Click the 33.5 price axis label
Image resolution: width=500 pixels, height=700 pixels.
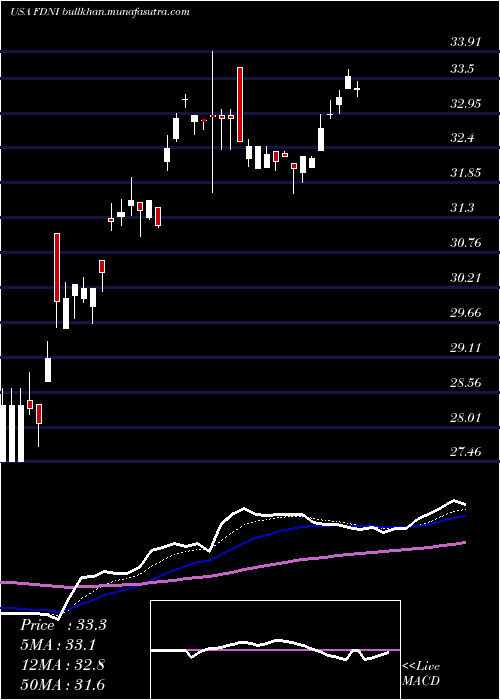[x=462, y=69]
